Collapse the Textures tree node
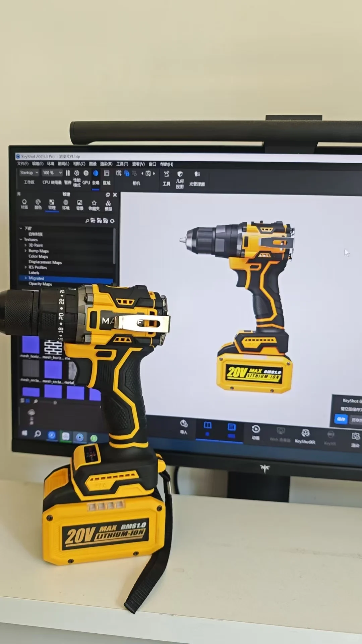 (21, 239)
